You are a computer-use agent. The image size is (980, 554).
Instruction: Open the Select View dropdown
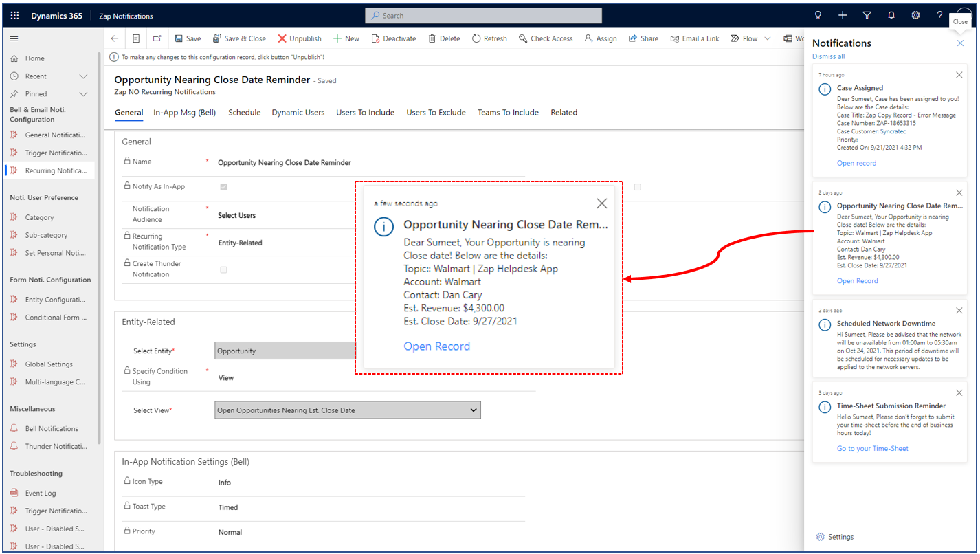(x=348, y=410)
